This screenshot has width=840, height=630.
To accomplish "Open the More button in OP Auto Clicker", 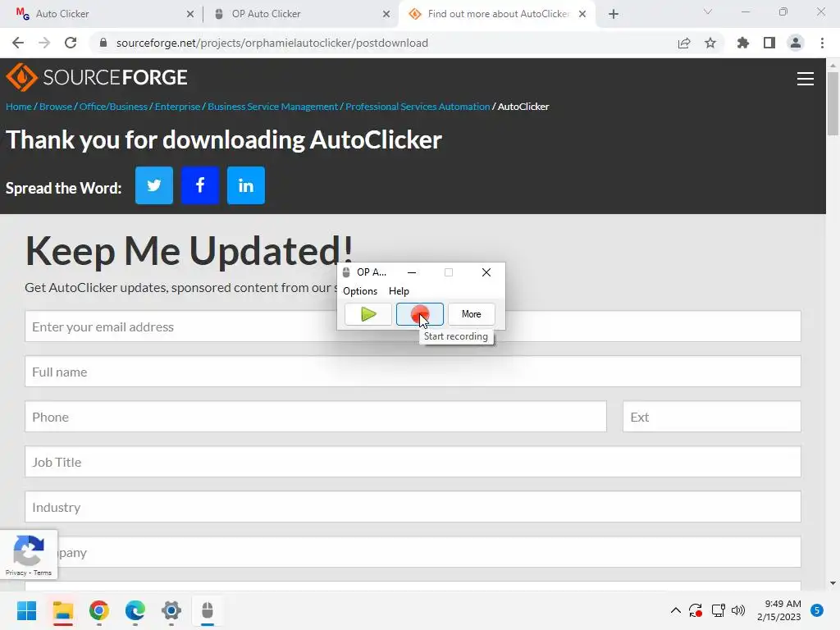I will point(472,314).
